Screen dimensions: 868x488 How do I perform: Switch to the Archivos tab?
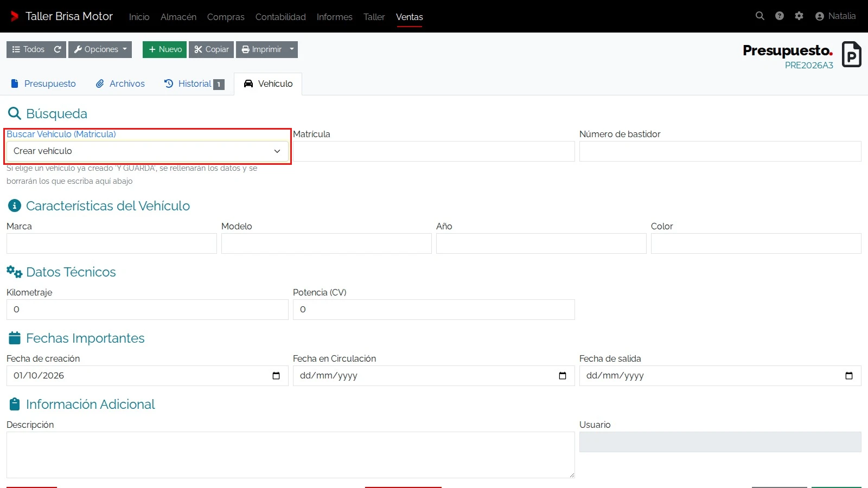click(120, 84)
